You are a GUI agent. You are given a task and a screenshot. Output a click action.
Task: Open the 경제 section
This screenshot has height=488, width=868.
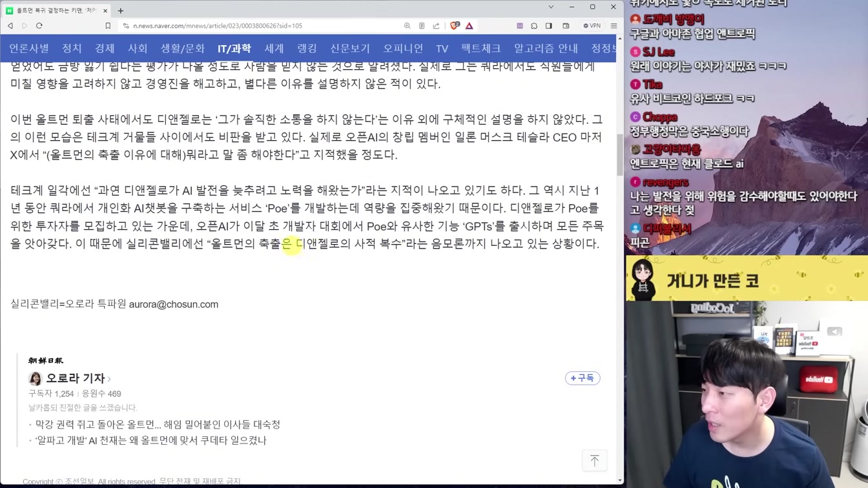click(x=105, y=48)
